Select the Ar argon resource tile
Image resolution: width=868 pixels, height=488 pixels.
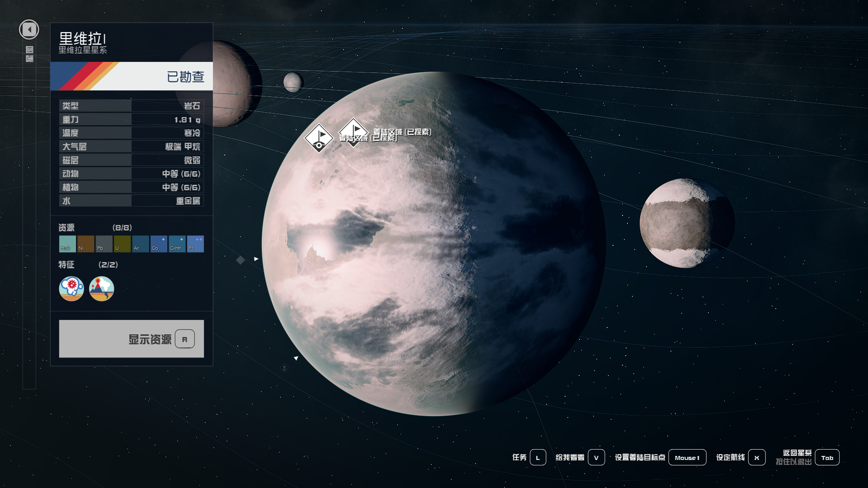(x=141, y=244)
